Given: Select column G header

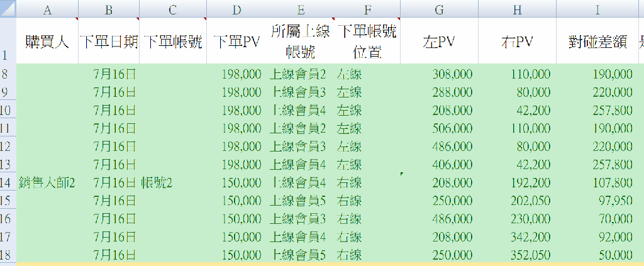Looking at the screenshot, I should tap(440, 9).
